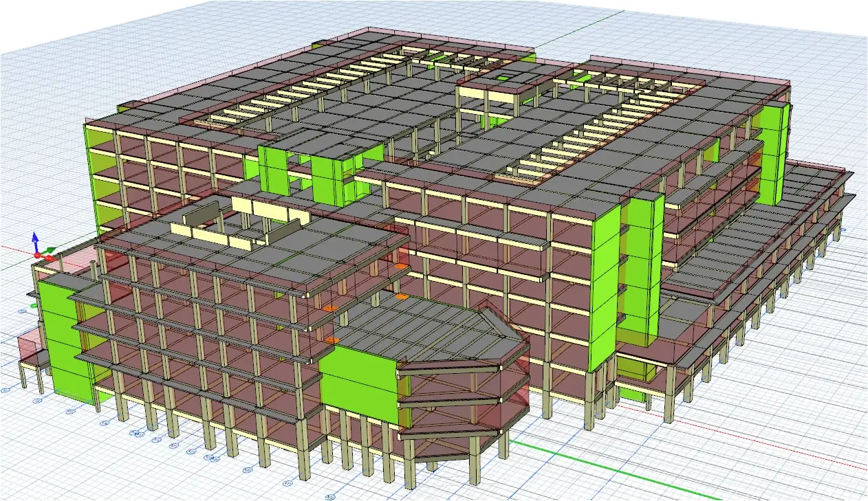
Task: Click the blue Z-axis arrow of the gizmo
Action: pos(36,239)
